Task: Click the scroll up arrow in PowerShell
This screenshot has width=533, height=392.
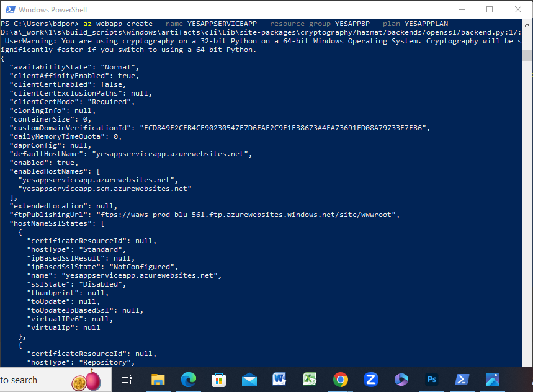Action: [527, 25]
